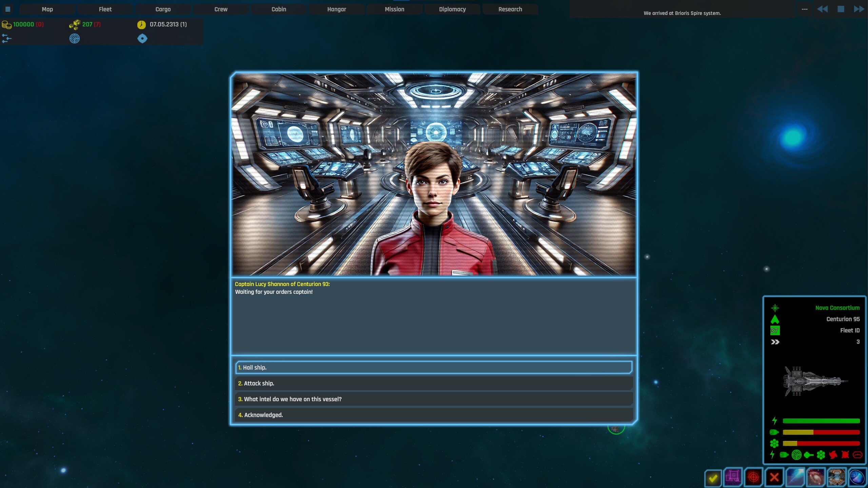Switch to the Diplomacy tab
The image size is (868, 488).
point(452,9)
